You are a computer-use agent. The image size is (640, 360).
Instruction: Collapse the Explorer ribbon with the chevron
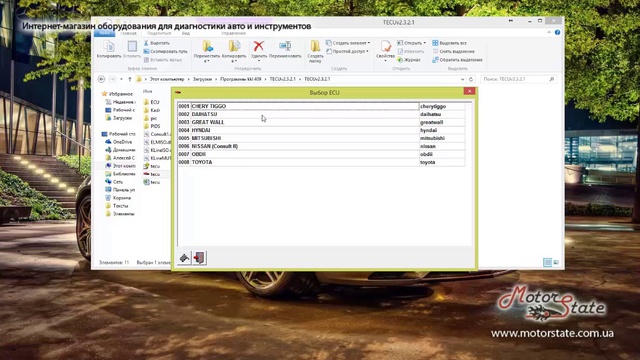pyautogui.click(x=549, y=33)
